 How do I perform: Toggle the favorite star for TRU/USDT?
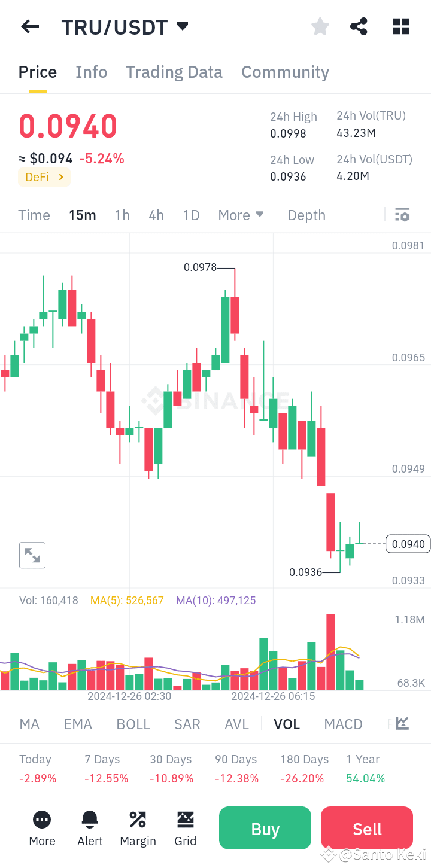click(320, 26)
